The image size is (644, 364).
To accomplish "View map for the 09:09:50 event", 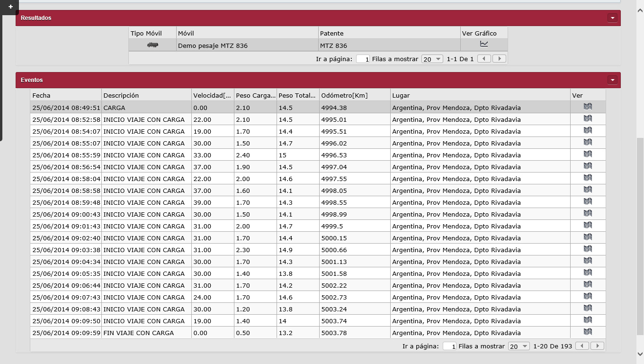I will click(588, 320).
